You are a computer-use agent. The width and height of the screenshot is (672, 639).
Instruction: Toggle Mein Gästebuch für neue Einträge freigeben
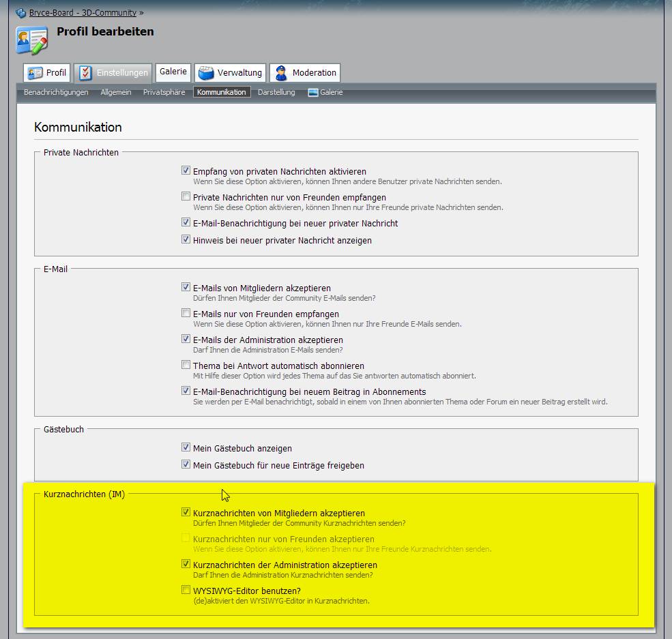coord(186,464)
